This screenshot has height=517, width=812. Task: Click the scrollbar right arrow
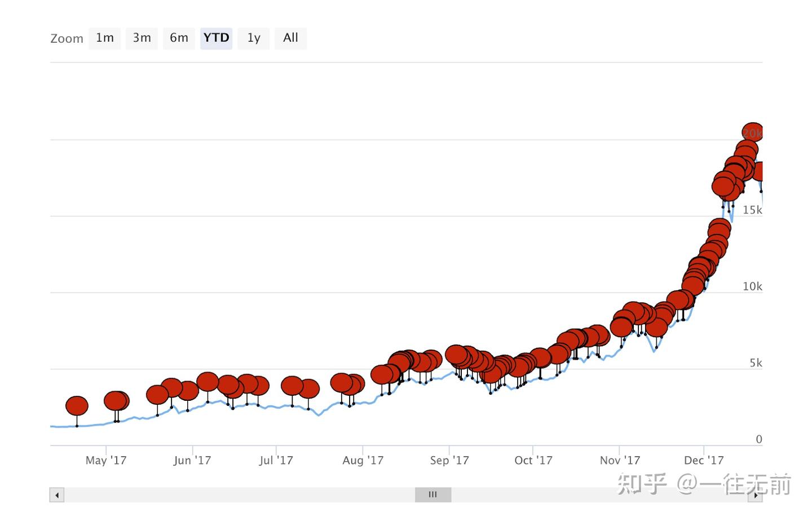(756, 495)
